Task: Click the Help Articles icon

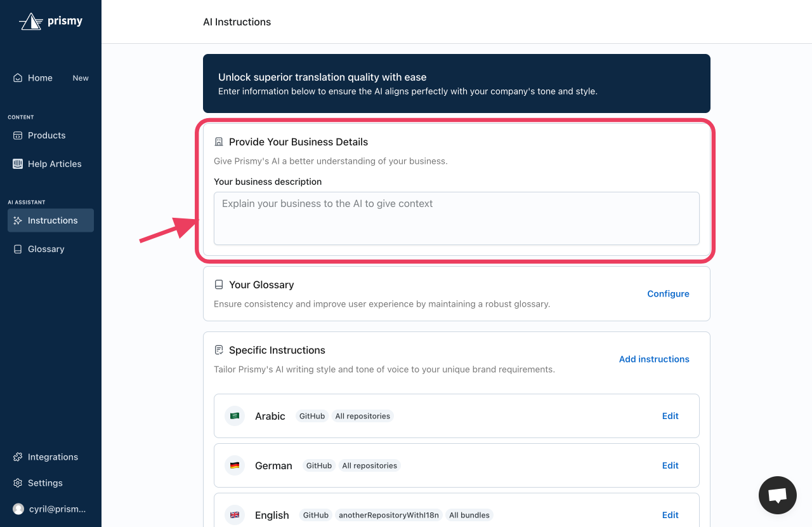Action: pos(18,164)
